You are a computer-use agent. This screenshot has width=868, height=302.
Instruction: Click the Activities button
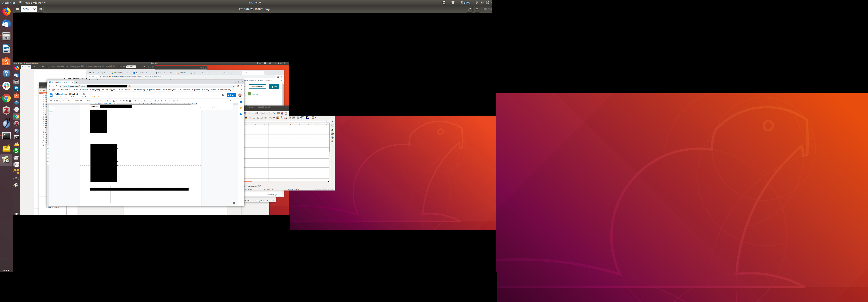click(x=9, y=2)
